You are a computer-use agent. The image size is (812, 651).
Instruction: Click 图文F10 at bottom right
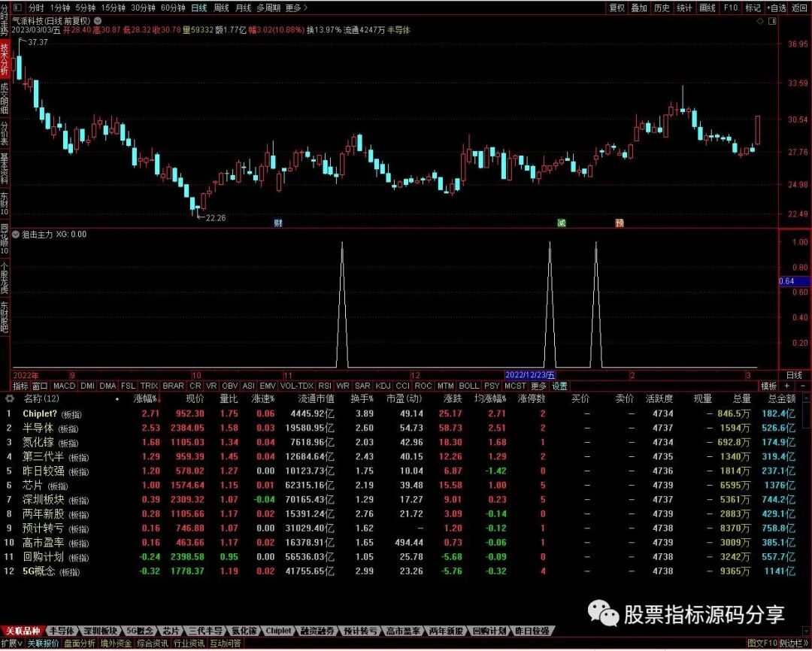(x=762, y=643)
